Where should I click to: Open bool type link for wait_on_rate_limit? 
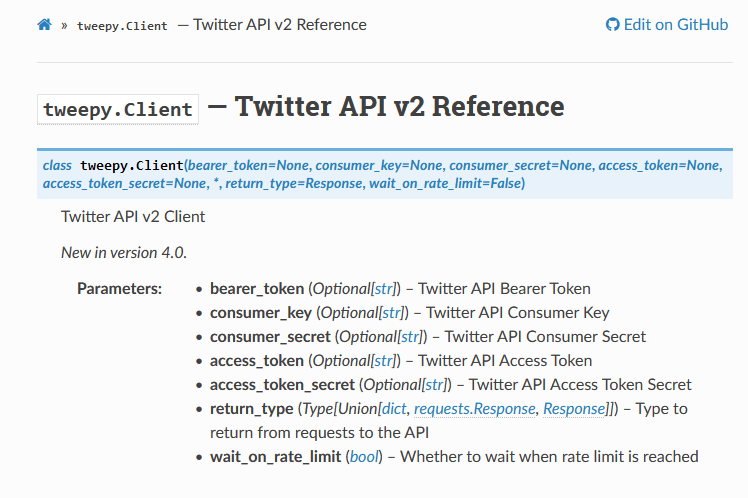364,457
